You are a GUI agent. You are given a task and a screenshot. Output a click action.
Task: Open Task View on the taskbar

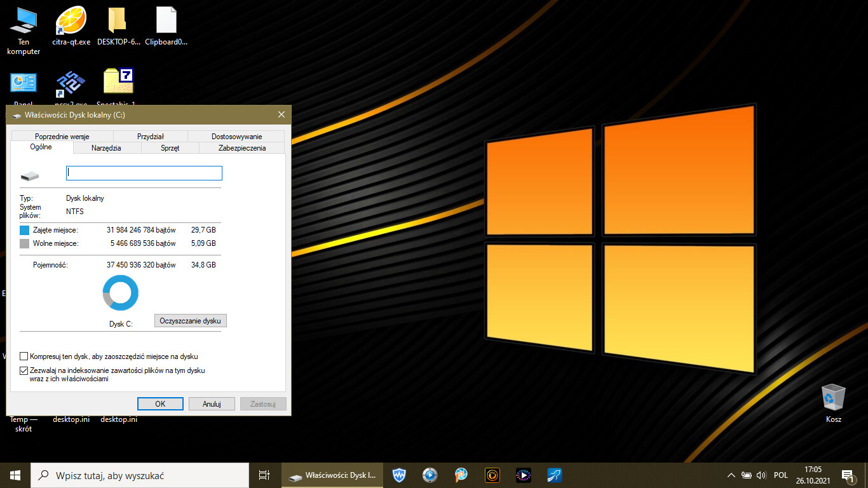click(264, 475)
